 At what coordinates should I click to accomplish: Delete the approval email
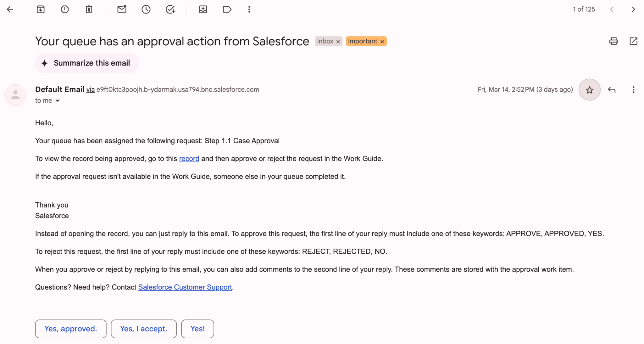click(x=88, y=9)
